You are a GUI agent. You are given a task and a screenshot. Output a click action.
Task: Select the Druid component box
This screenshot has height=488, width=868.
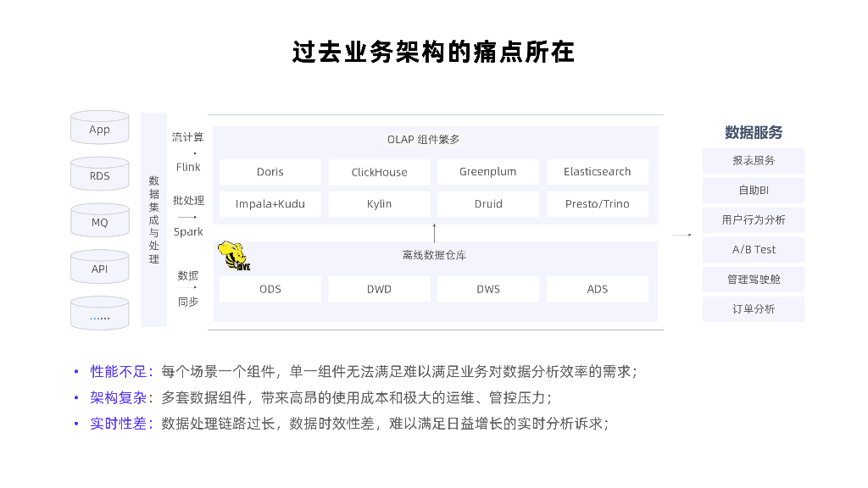[487, 204]
